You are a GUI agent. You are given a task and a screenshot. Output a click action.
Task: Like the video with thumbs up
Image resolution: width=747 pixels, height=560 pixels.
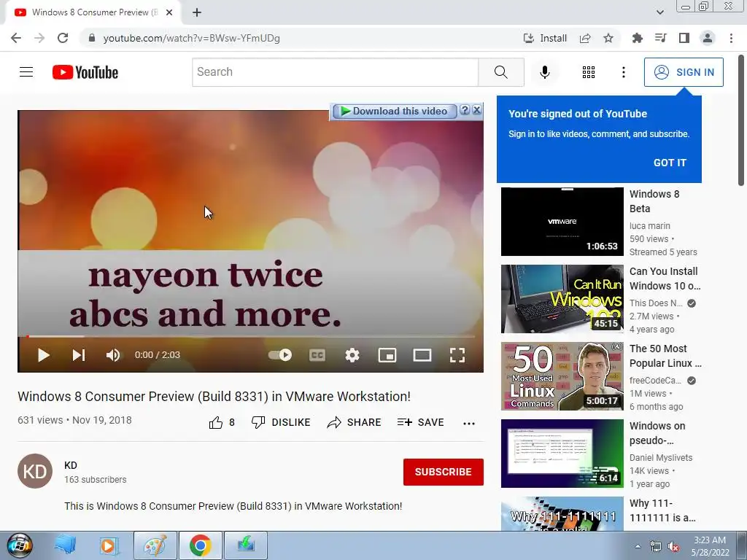coord(222,422)
